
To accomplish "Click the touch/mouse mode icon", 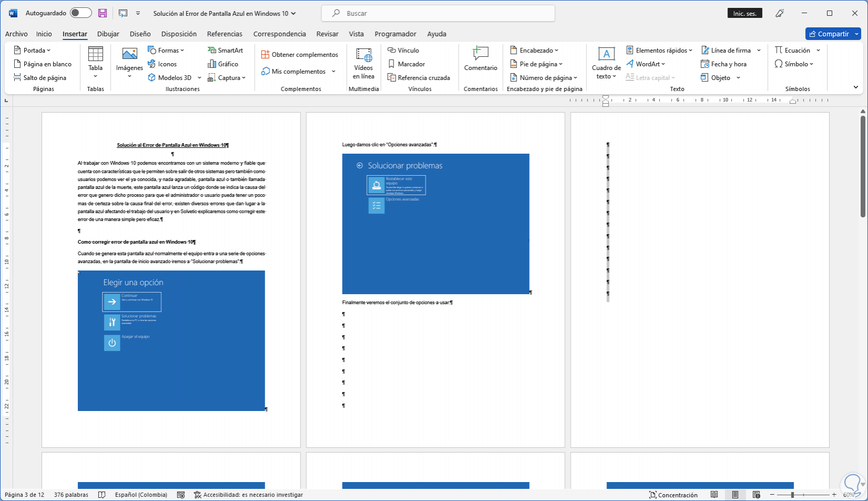I will click(123, 13).
